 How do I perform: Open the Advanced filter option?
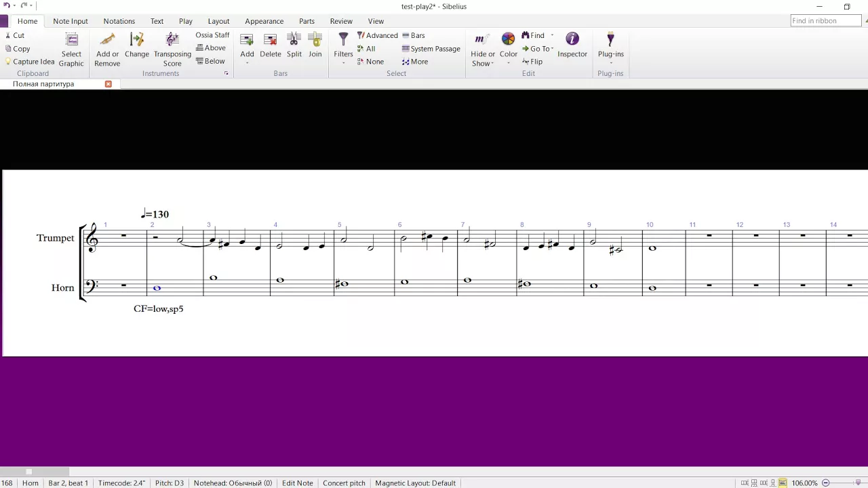(x=378, y=35)
